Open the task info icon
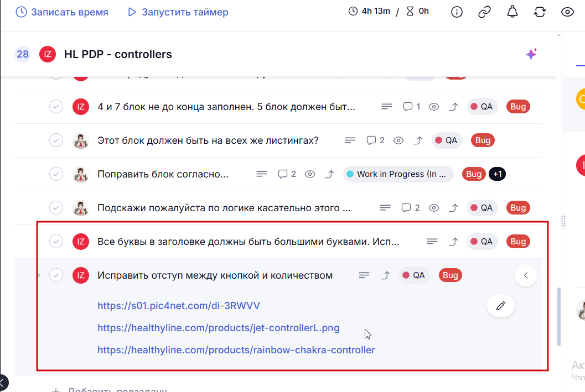This screenshot has height=392, width=585. tap(457, 12)
